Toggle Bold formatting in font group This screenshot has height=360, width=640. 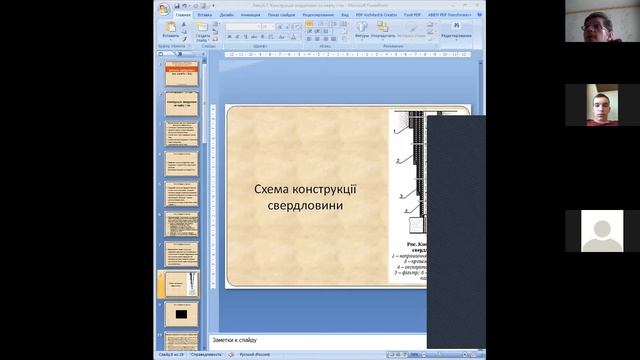coord(229,37)
